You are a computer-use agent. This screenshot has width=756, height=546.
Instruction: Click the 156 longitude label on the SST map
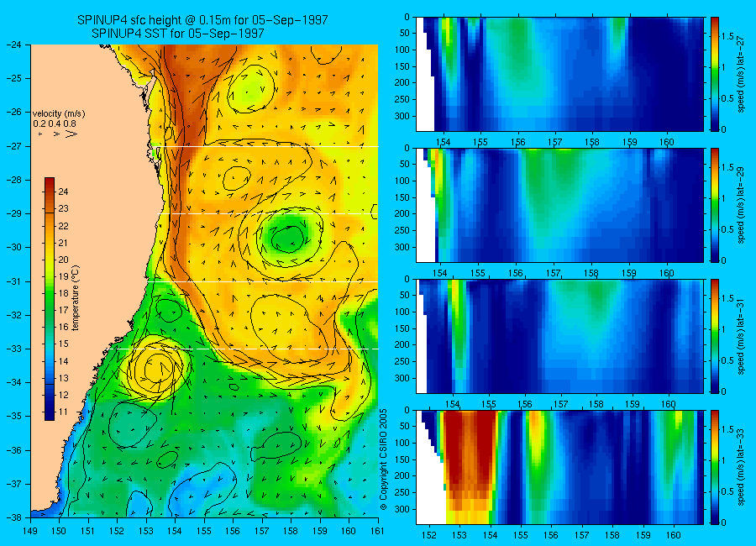coord(233,531)
